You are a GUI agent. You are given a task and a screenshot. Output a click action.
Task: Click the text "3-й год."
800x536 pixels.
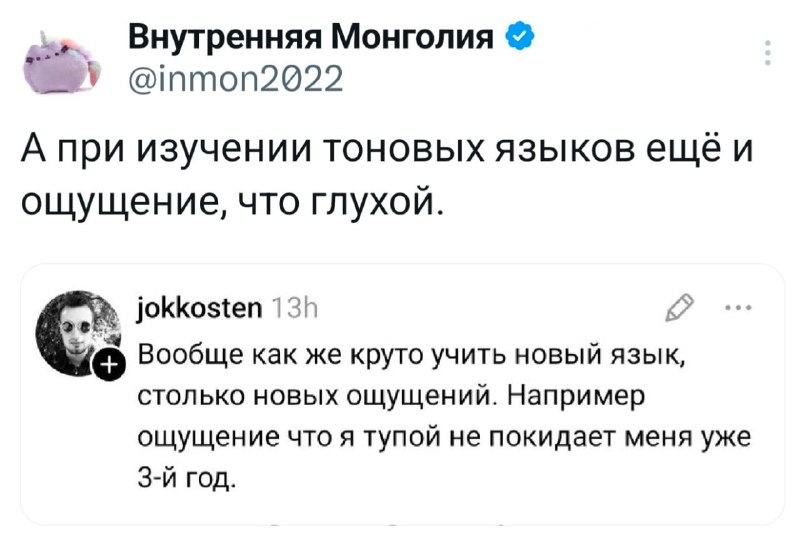pos(187,479)
